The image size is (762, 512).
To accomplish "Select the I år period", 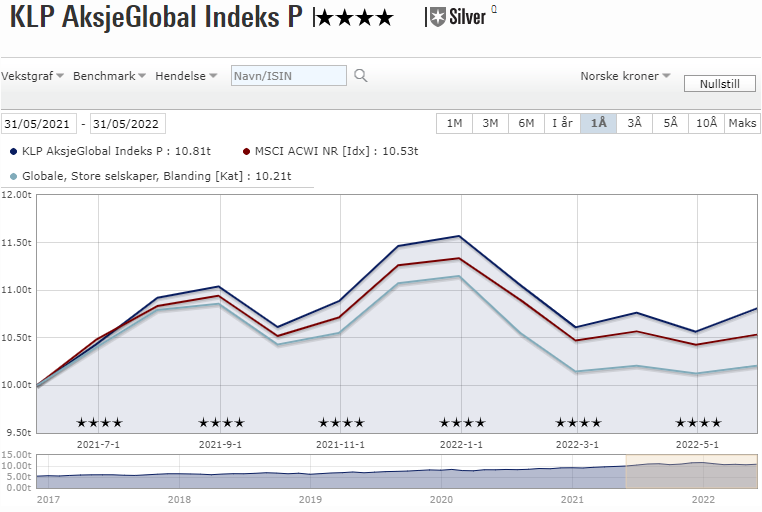I will (x=562, y=123).
